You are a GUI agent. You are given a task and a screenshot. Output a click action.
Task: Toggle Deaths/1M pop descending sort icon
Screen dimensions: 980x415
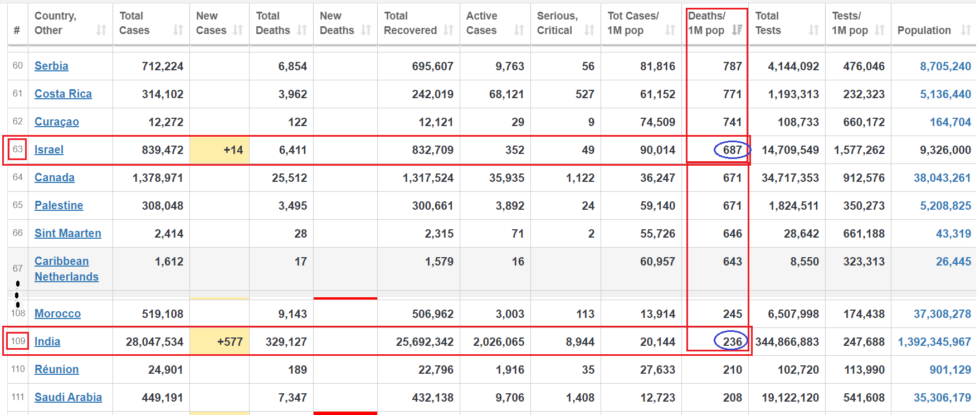coord(737,30)
